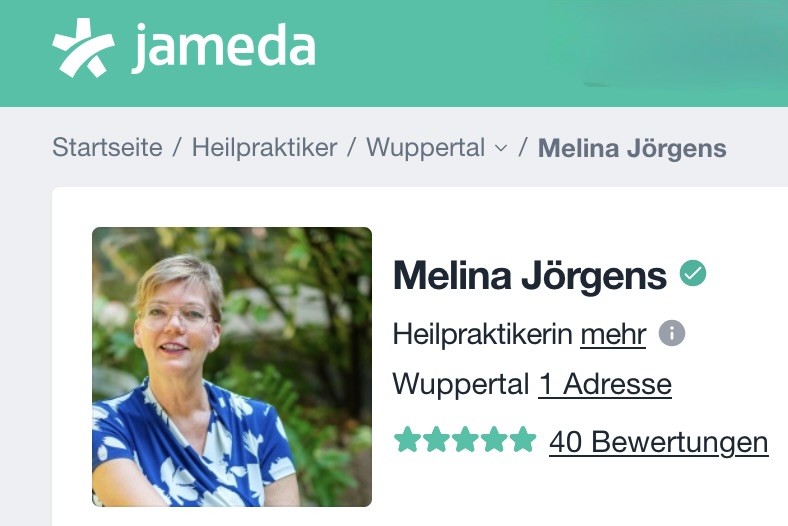Click the fifth rating star
This screenshot has width=788, height=526.
point(523,439)
